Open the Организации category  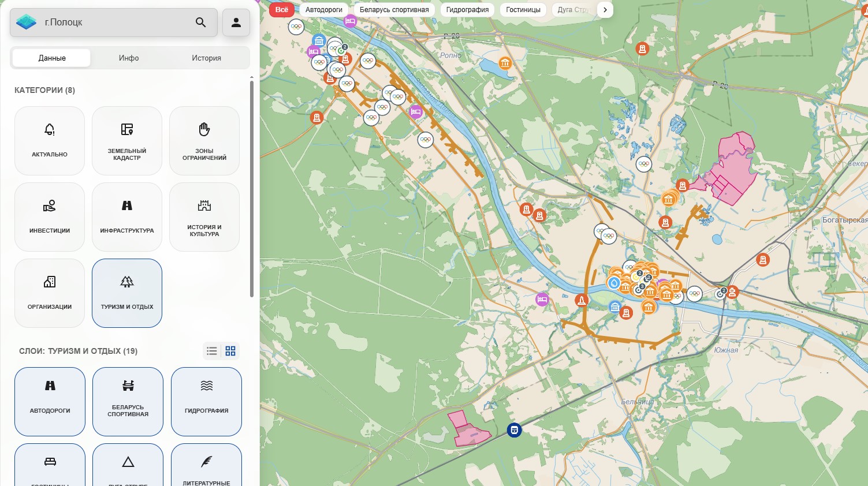click(50, 293)
